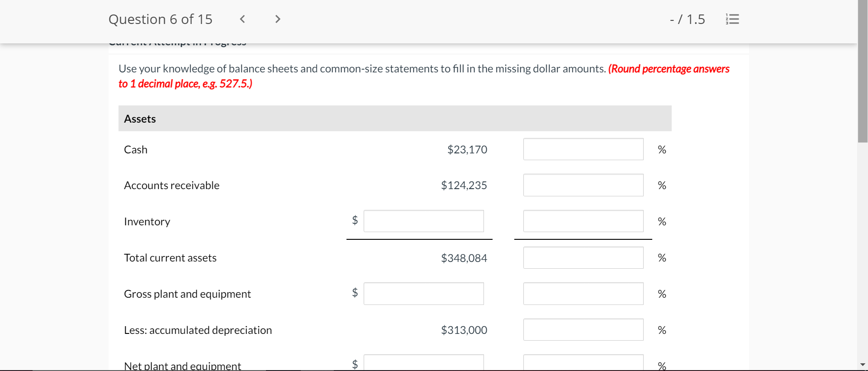Viewport: 868px width, 371px height.
Task: Click the scrollbar down arrow
Action: [863, 365]
